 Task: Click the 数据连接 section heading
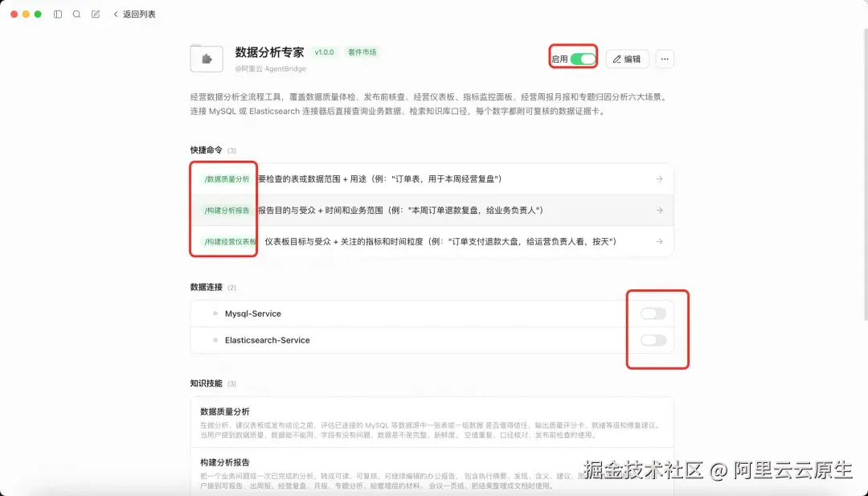207,287
